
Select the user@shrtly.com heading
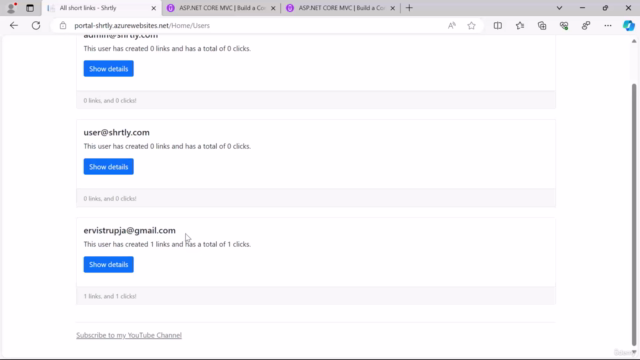click(116, 132)
